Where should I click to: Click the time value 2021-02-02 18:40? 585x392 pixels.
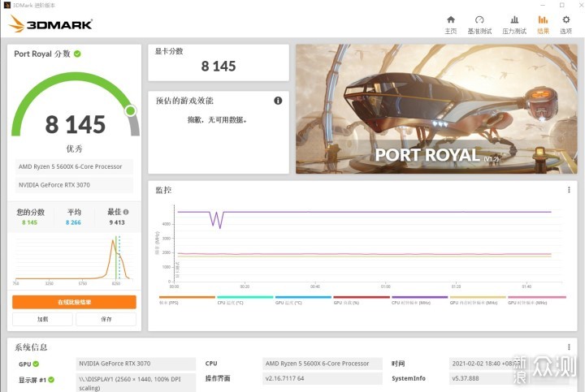[x=485, y=364]
